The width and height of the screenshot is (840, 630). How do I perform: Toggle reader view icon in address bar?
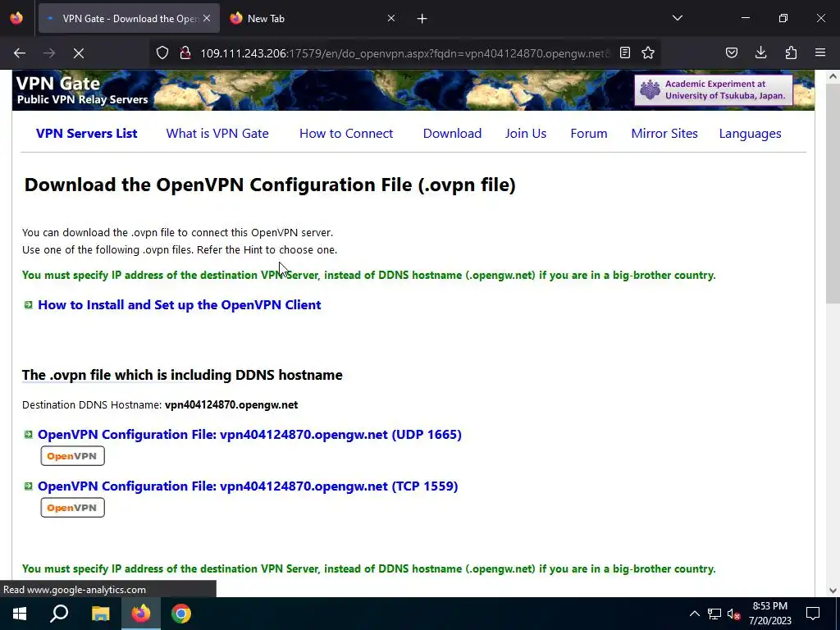coord(624,52)
